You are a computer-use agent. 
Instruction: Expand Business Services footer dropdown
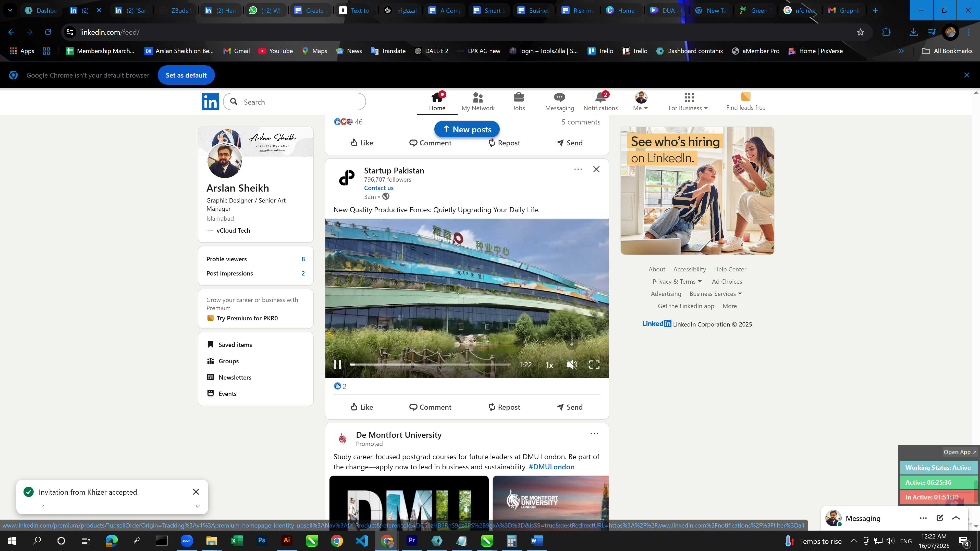(x=716, y=294)
